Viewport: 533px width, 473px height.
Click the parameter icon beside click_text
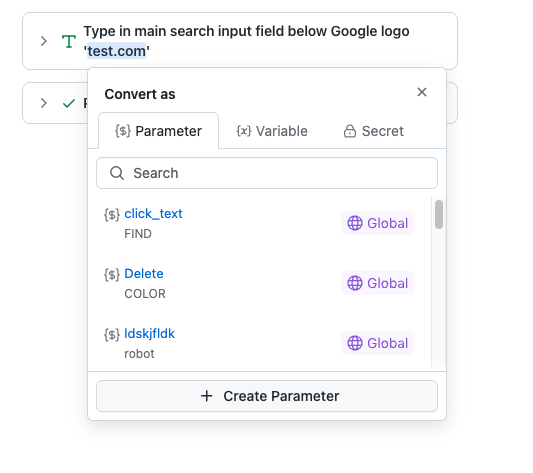click(112, 215)
